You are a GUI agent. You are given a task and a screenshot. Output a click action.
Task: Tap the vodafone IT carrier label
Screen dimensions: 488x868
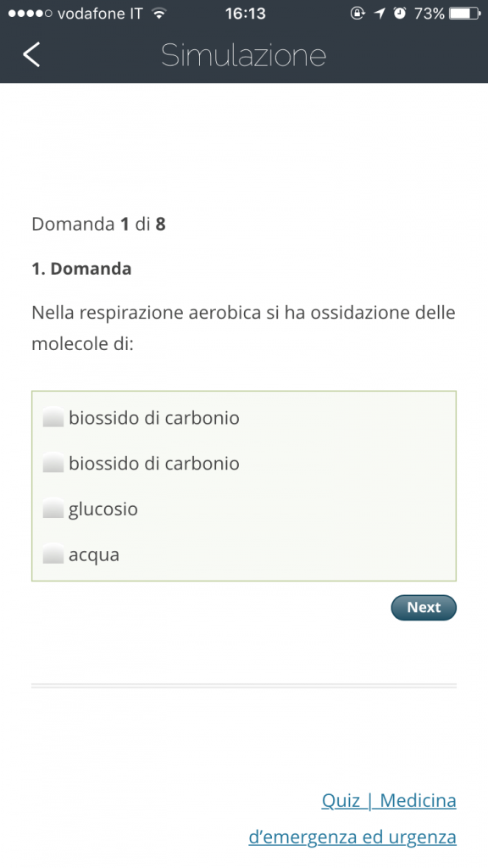100,14
